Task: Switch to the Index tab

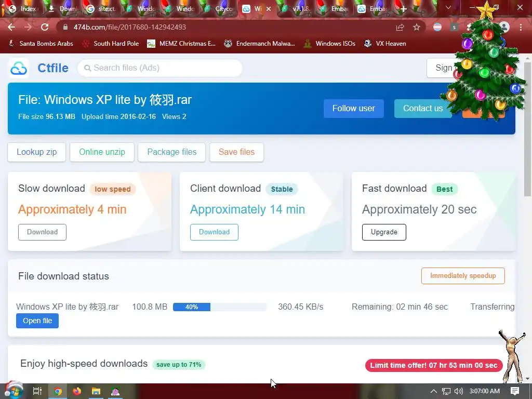Action: coord(22,9)
